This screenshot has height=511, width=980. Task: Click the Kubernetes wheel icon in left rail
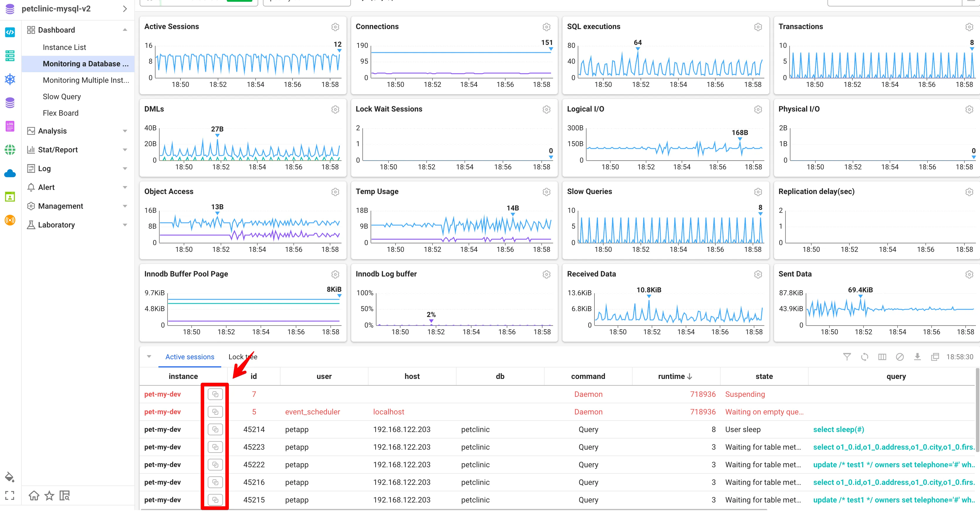click(10, 79)
